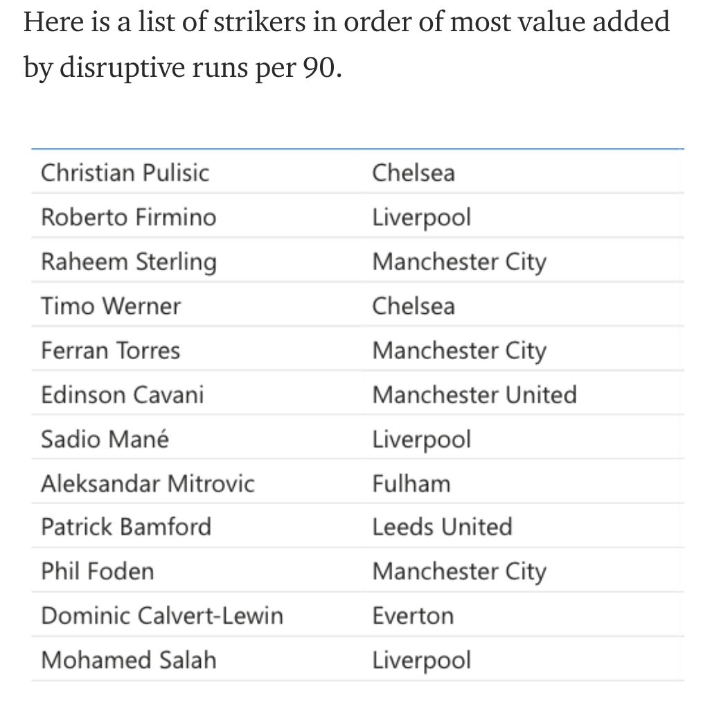Select the Everton team cell
The width and height of the screenshot is (728, 711).
(x=413, y=615)
